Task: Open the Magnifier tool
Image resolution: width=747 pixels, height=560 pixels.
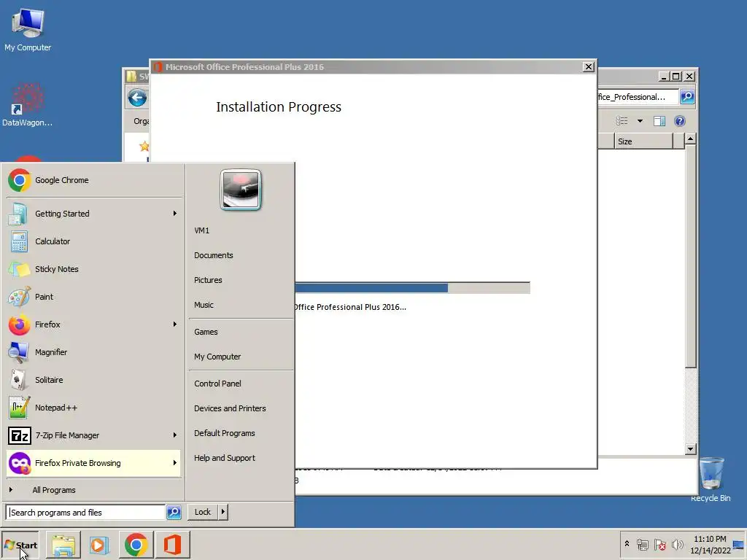Action: click(x=93, y=352)
